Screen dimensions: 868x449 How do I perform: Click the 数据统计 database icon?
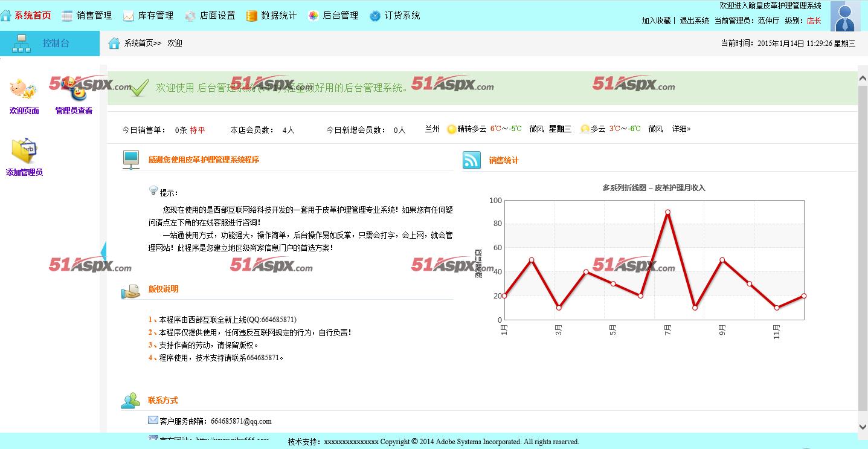(x=252, y=16)
